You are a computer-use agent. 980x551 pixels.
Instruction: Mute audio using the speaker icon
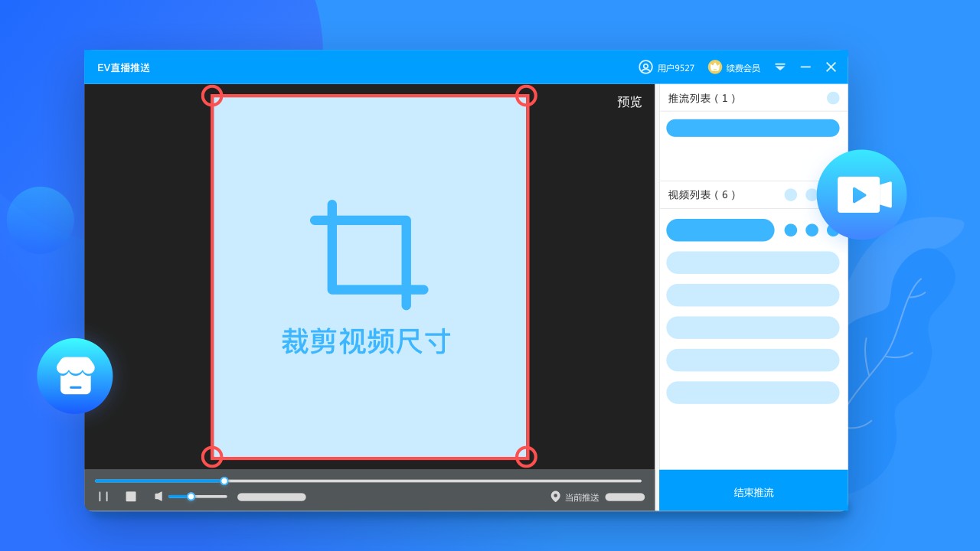(158, 497)
